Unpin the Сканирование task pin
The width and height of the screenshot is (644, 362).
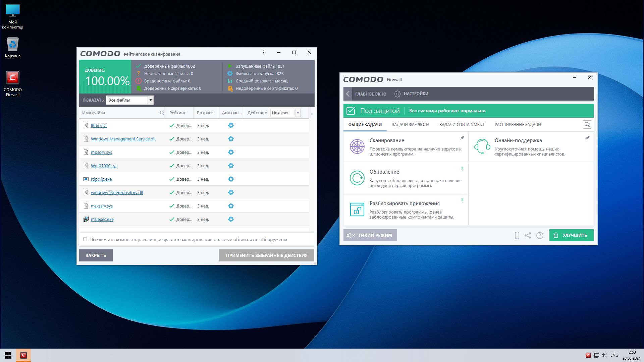[x=462, y=138]
